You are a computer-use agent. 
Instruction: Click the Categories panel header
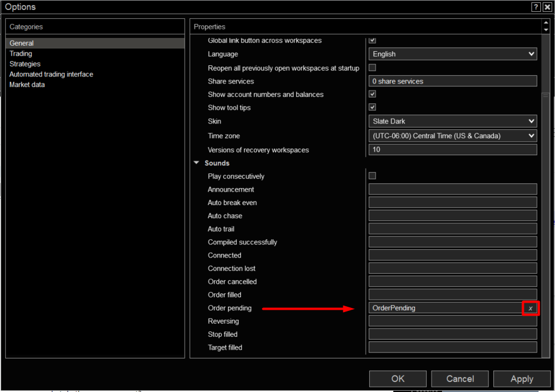pyautogui.click(x=95, y=26)
